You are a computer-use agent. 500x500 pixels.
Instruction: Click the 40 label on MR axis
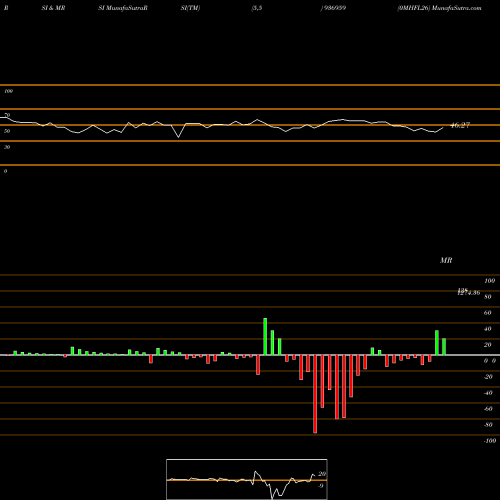pos(488,329)
